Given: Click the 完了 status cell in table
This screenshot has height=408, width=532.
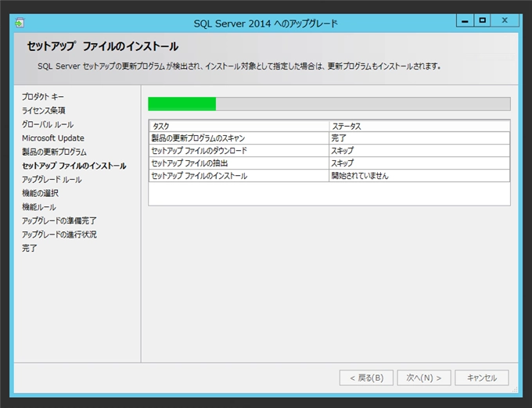Looking at the screenshot, I should tap(419, 138).
